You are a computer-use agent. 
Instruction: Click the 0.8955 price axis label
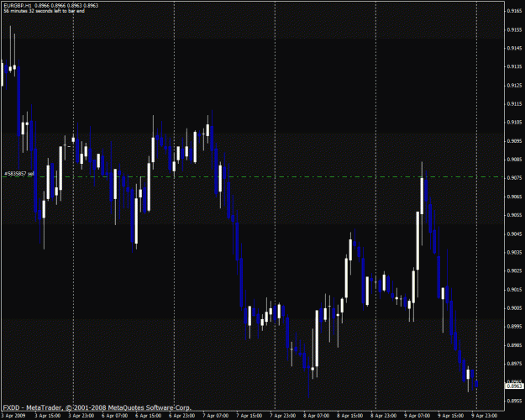click(x=514, y=401)
